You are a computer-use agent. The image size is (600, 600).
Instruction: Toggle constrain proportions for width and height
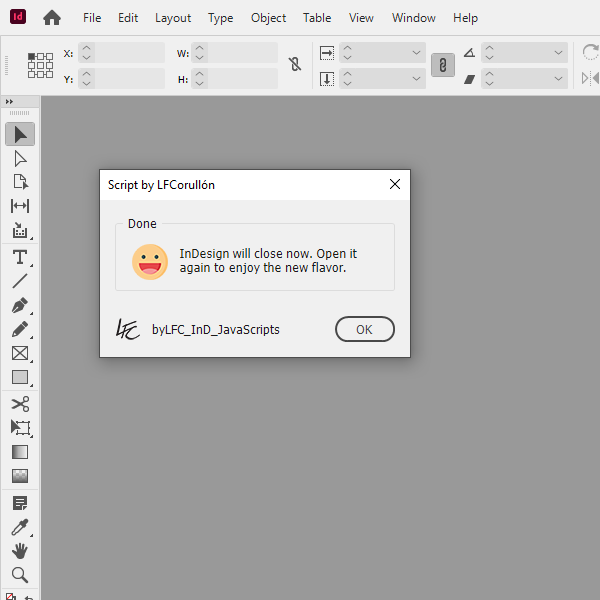[295, 64]
